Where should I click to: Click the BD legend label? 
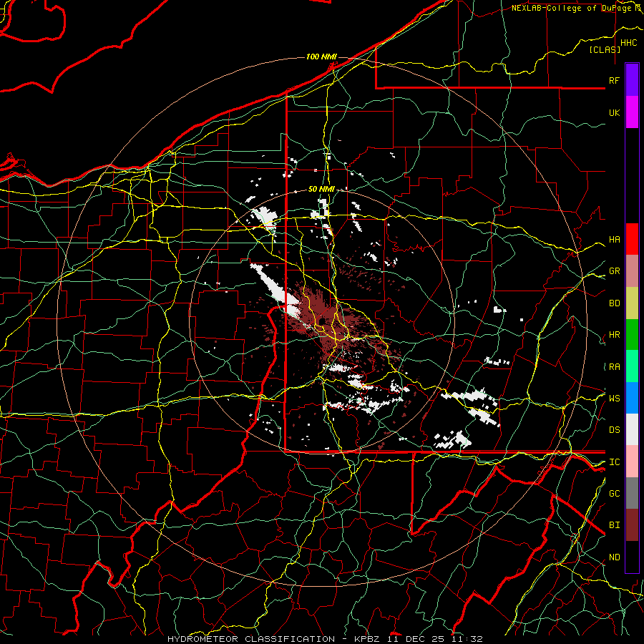[x=614, y=303]
